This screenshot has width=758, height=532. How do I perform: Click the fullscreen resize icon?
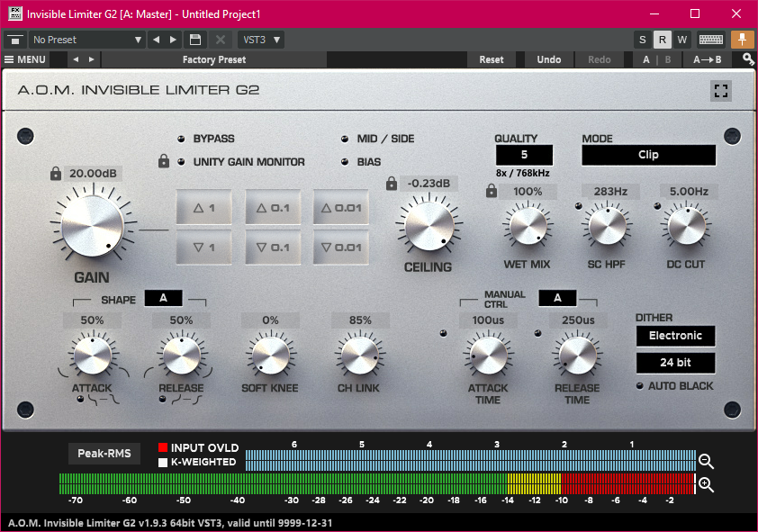point(721,91)
